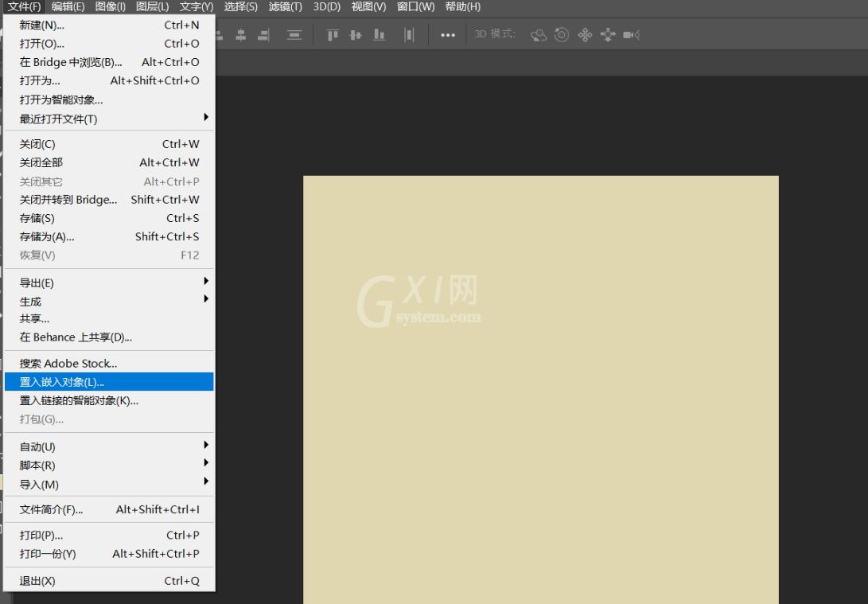Screen dimensions: 868x604
Task: Expand 自动(U) submenu
Action: (109, 446)
